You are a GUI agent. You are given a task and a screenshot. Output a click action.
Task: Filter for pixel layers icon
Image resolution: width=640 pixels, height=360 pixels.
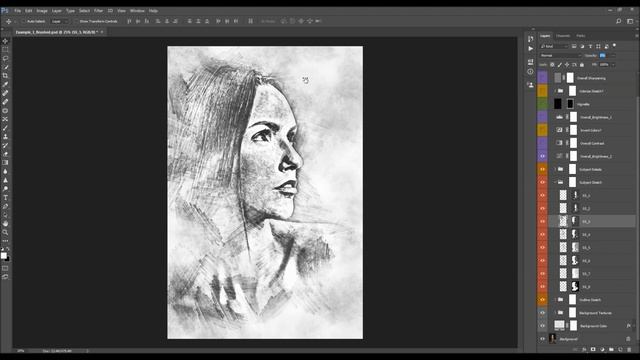coord(574,47)
